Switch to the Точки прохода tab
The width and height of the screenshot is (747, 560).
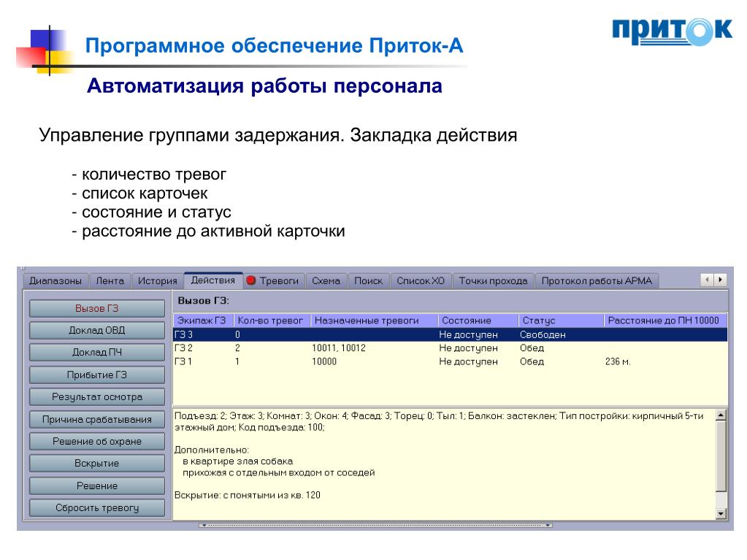pos(493,281)
